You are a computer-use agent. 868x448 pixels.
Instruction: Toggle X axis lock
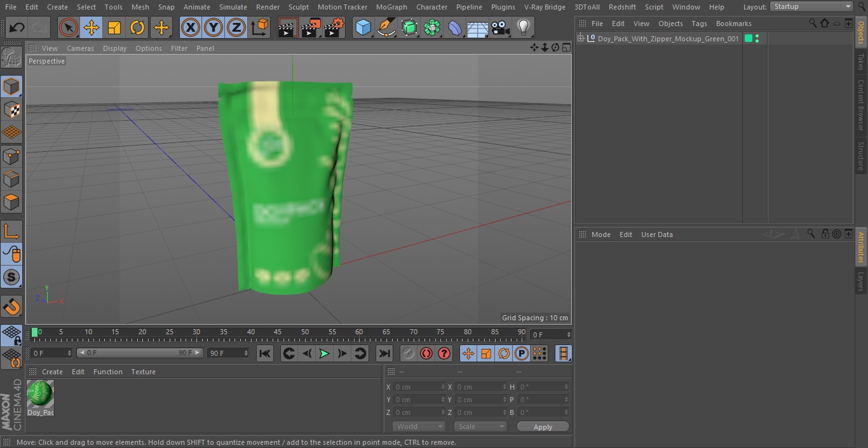click(190, 27)
